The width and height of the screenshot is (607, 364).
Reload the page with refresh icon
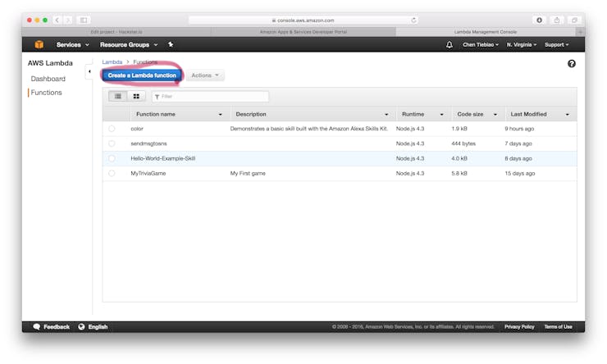pos(414,20)
